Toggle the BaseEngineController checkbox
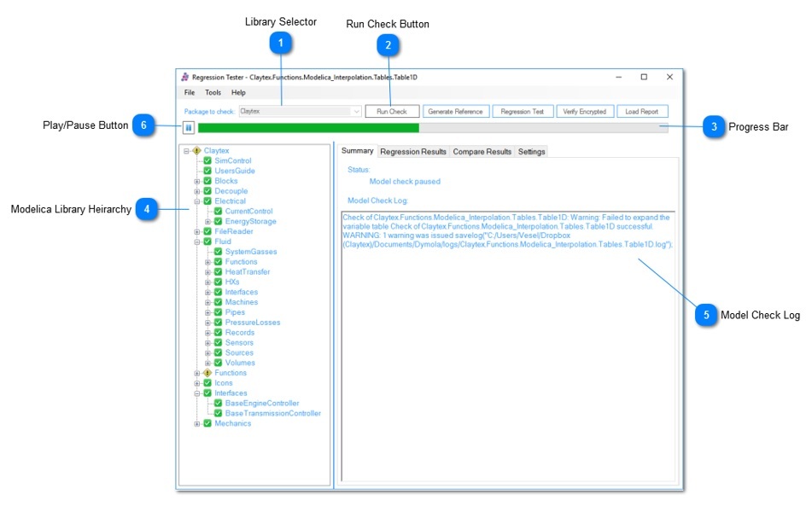The width and height of the screenshot is (812, 506). click(x=218, y=403)
